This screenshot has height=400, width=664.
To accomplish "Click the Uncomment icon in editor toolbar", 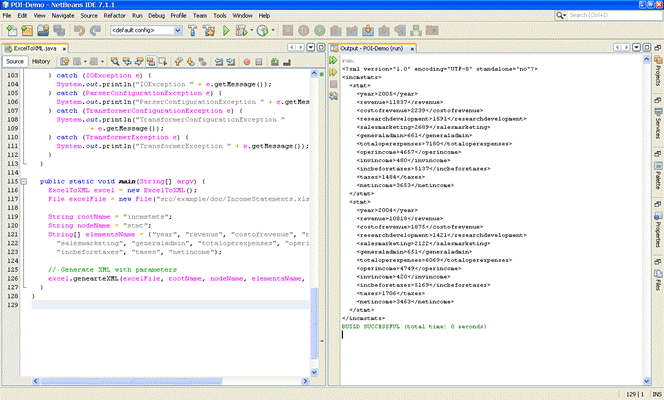I will [287, 62].
